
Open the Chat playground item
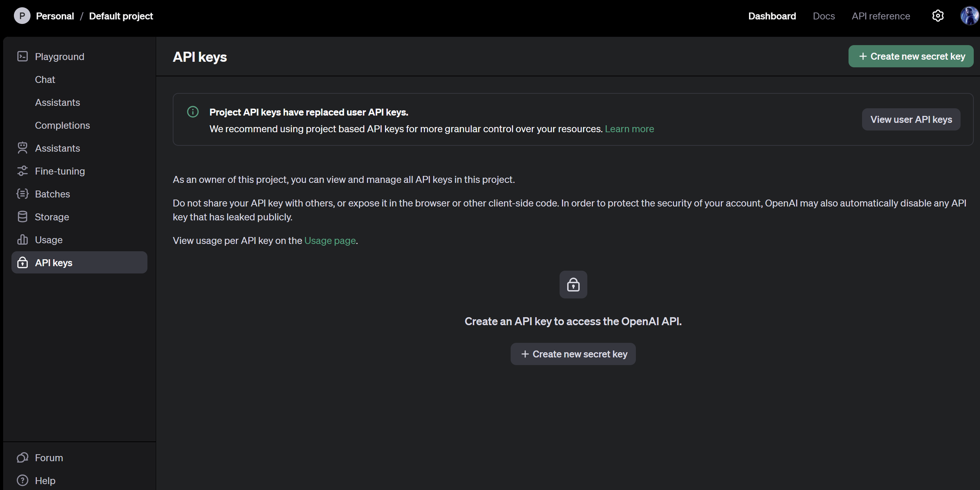click(x=45, y=79)
